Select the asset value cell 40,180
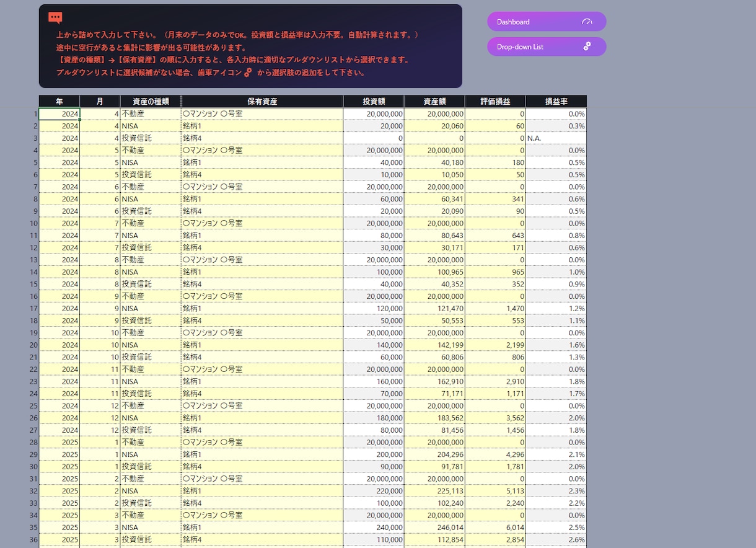This screenshot has height=548, width=756. tap(434, 162)
